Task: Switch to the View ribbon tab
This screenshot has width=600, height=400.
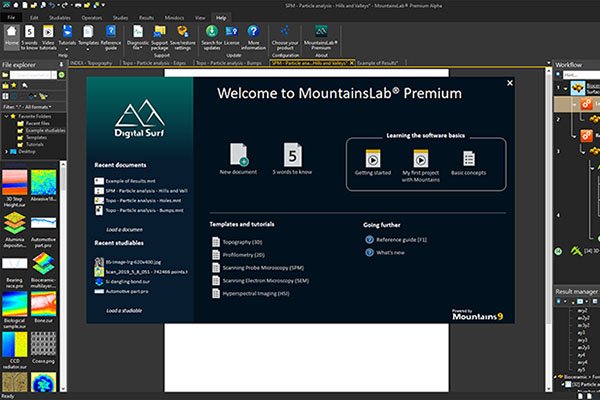Action: [x=200, y=18]
